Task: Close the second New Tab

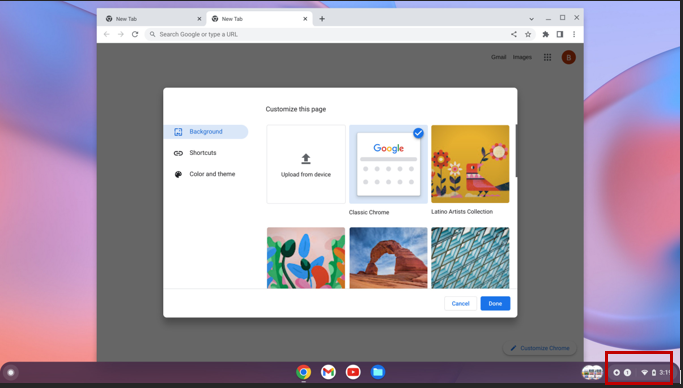Action: (x=305, y=19)
